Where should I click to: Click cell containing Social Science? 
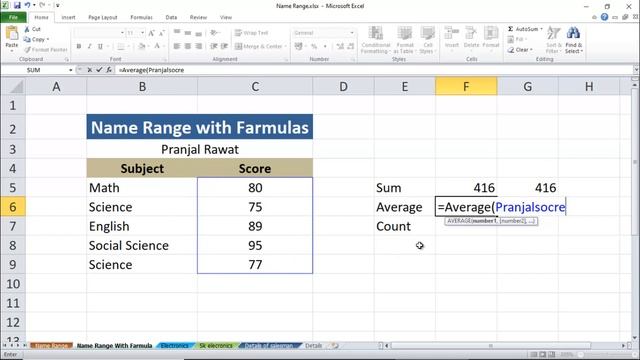[x=142, y=246]
